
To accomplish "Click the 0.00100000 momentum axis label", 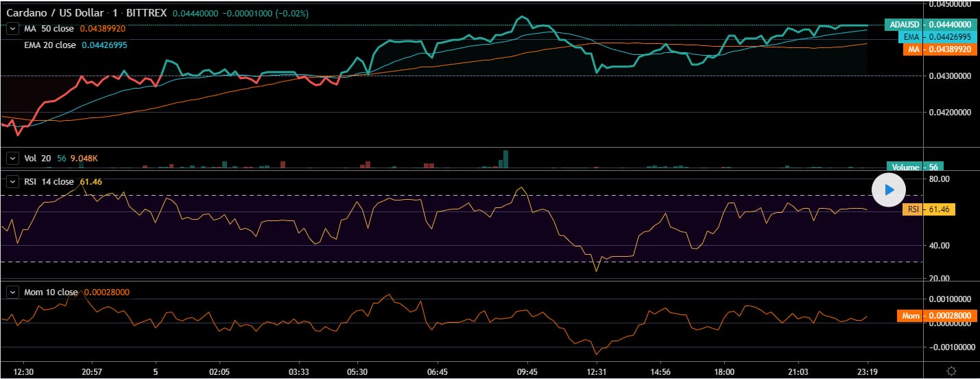I will pos(949,299).
